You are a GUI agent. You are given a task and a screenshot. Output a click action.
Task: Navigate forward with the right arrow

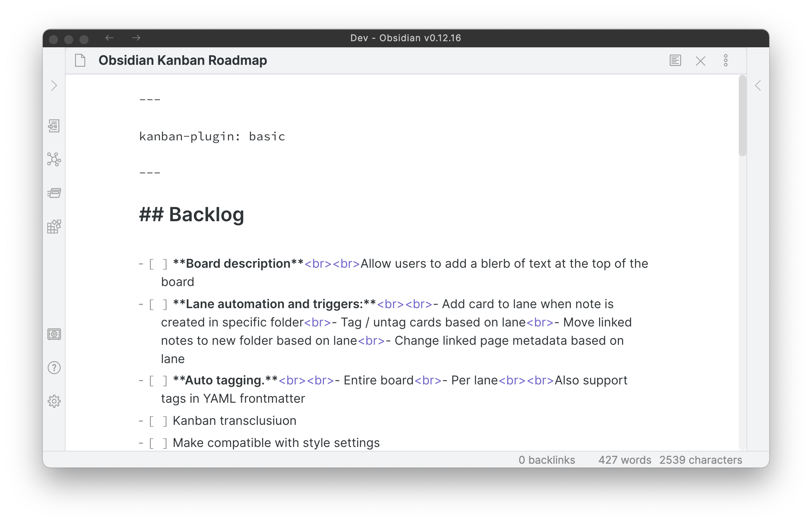(x=136, y=38)
